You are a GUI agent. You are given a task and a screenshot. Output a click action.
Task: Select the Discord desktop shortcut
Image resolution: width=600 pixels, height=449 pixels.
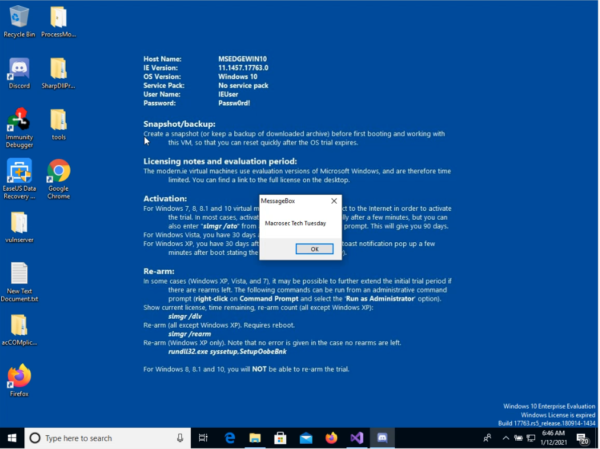click(x=19, y=73)
